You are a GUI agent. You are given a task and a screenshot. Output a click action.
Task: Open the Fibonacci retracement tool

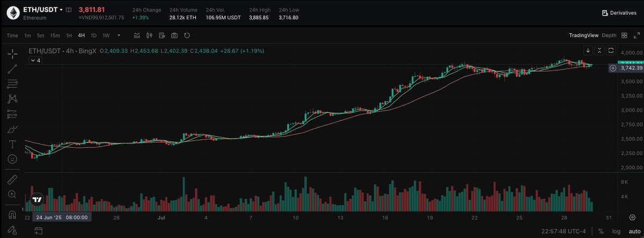[12, 84]
